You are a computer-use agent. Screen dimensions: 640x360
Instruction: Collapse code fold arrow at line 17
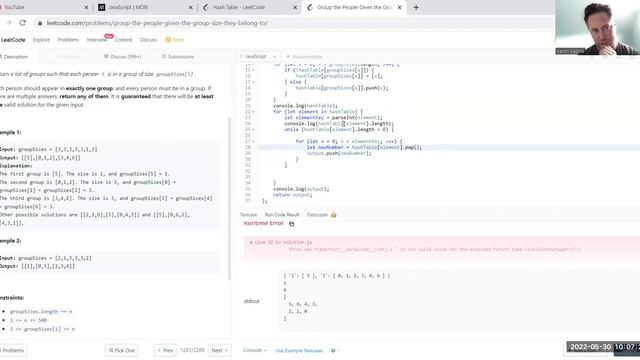pyautogui.click(x=253, y=82)
